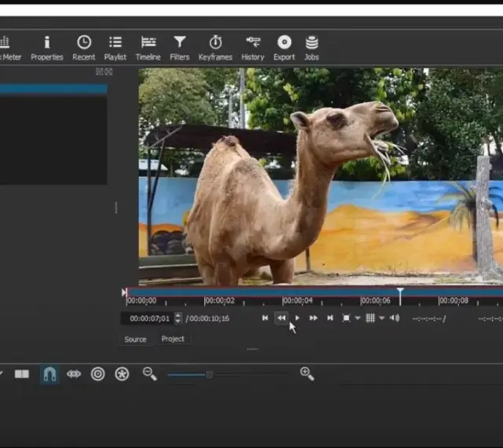
Task: Play the video in the preview
Action: [297, 318]
